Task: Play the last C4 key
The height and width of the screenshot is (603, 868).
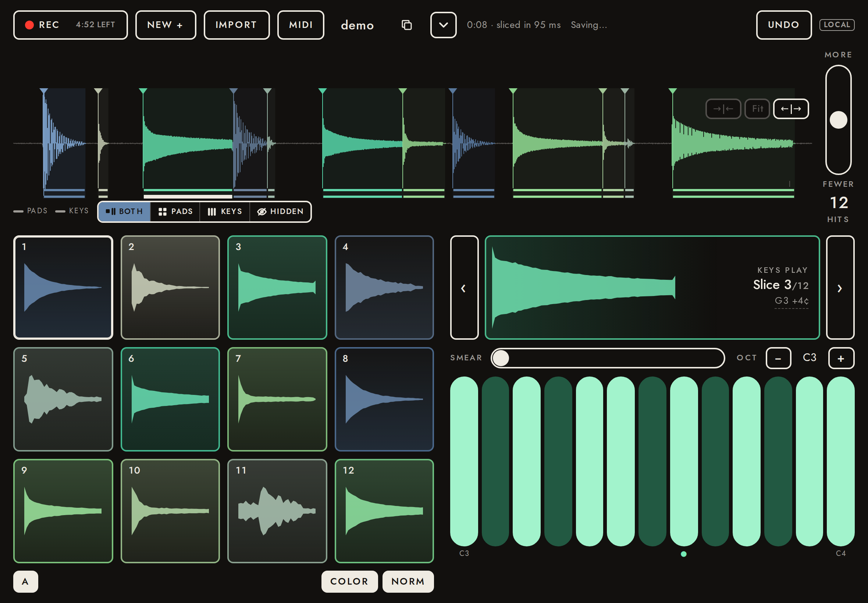Action: pos(840,461)
